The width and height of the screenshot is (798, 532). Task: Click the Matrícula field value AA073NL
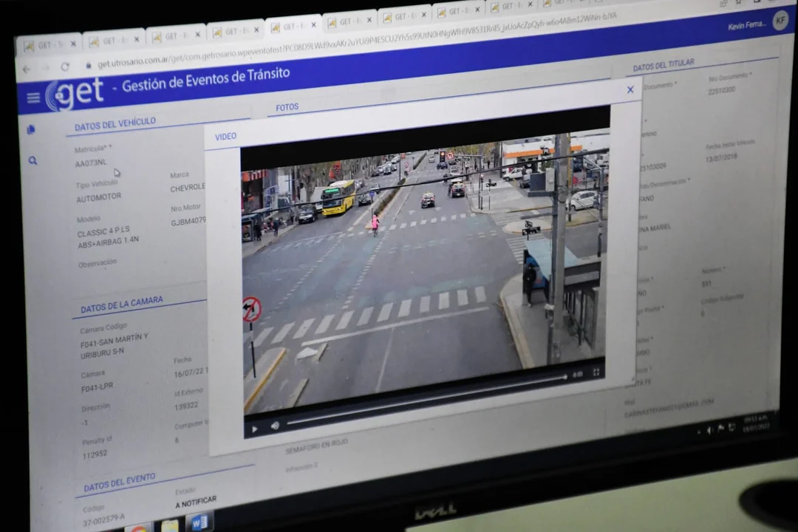pos(91,163)
